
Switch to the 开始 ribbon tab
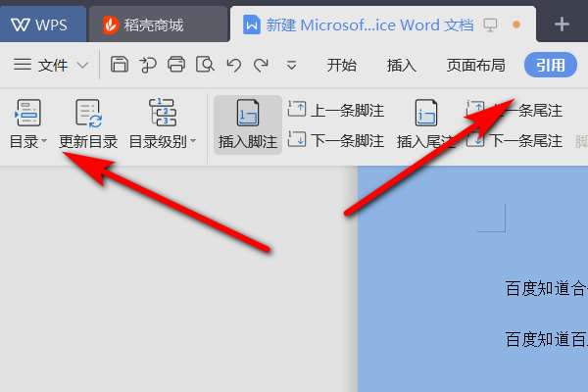(x=341, y=66)
